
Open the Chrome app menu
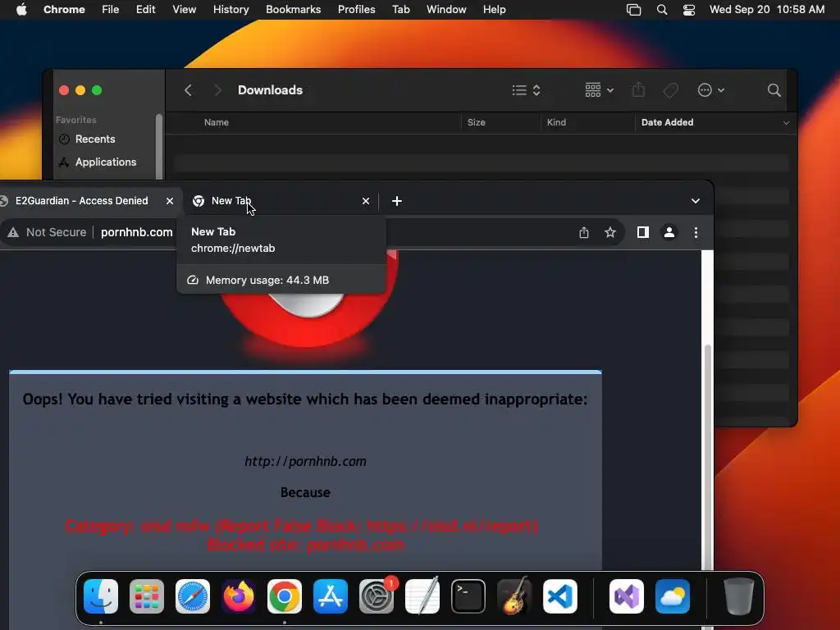click(x=64, y=10)
